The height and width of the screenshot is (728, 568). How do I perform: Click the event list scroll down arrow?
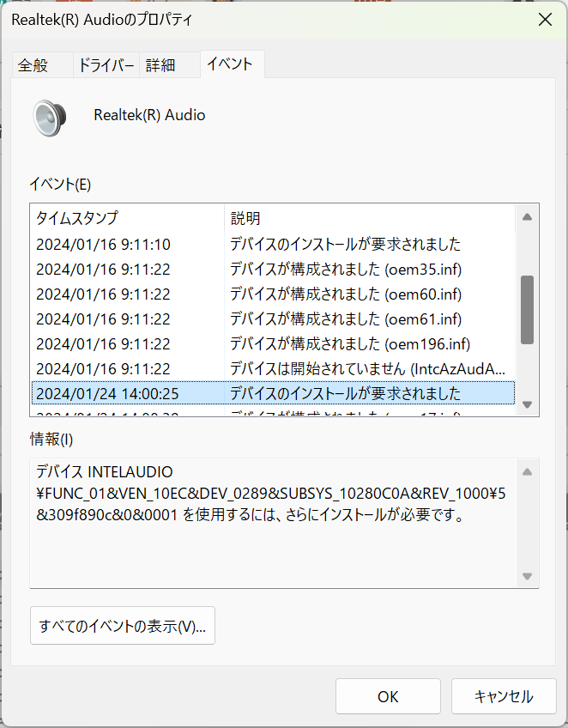tap(527, 404)
